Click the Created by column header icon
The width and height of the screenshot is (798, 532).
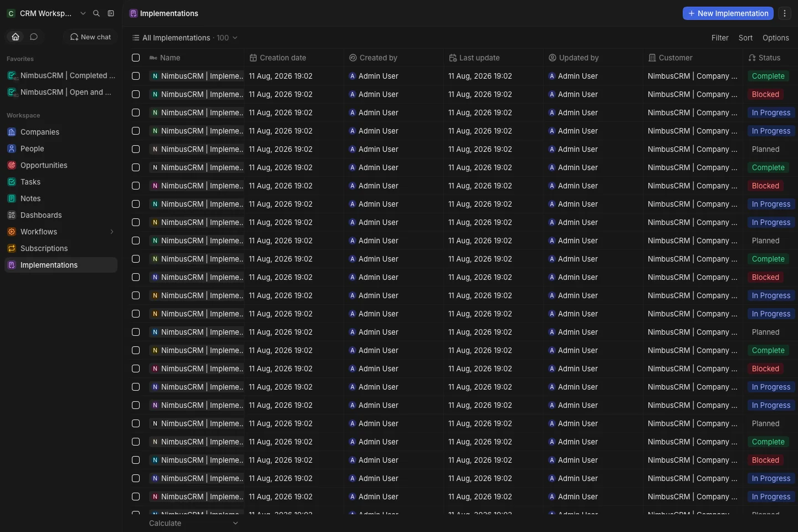tap(353, 58)
